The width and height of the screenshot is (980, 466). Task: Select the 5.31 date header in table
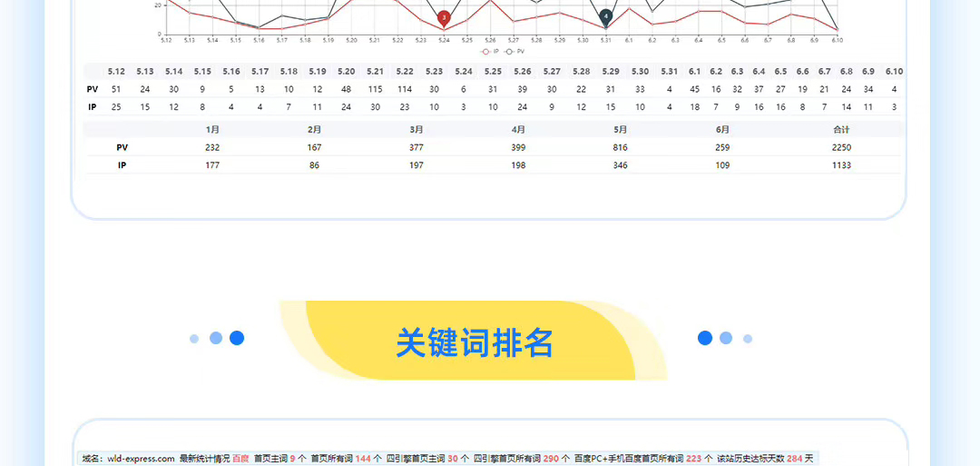(670, 72)
